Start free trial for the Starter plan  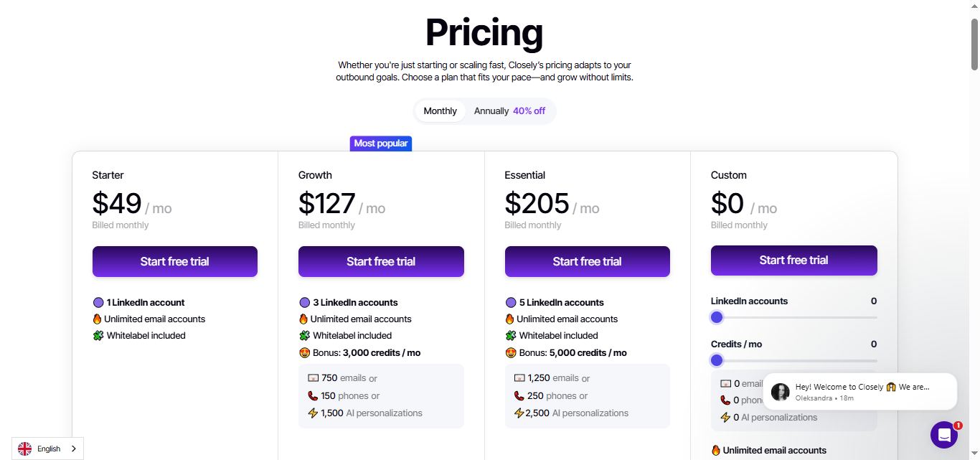point(174,261)
